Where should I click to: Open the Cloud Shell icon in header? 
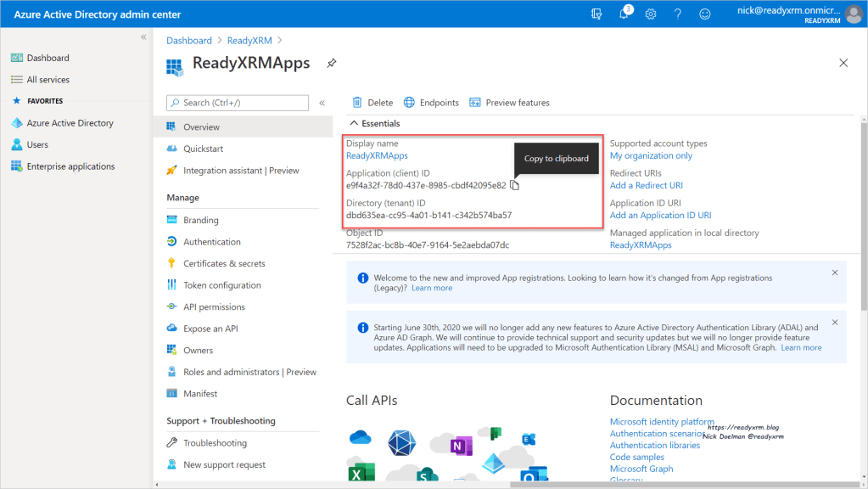pos(597,14)
